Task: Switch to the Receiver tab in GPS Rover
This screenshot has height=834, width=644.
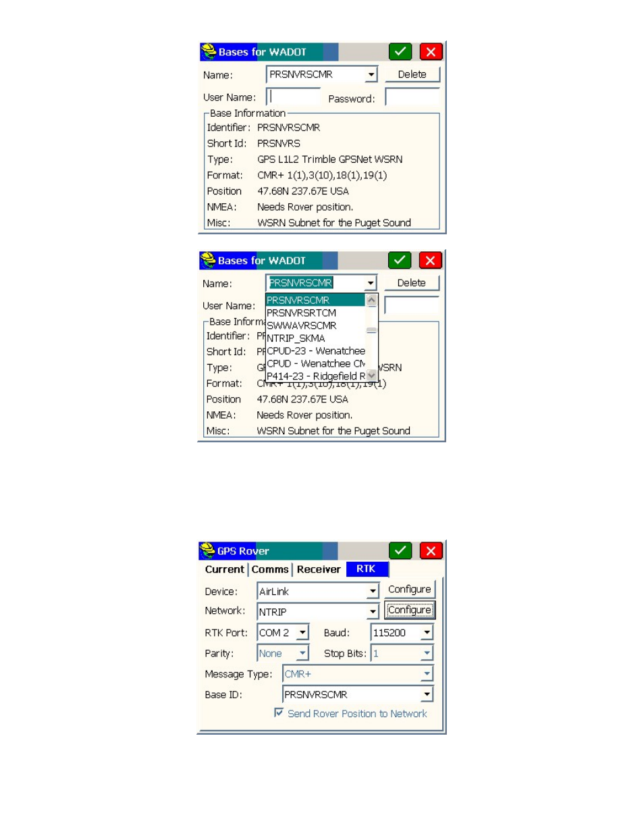Action: pos(319,569)
